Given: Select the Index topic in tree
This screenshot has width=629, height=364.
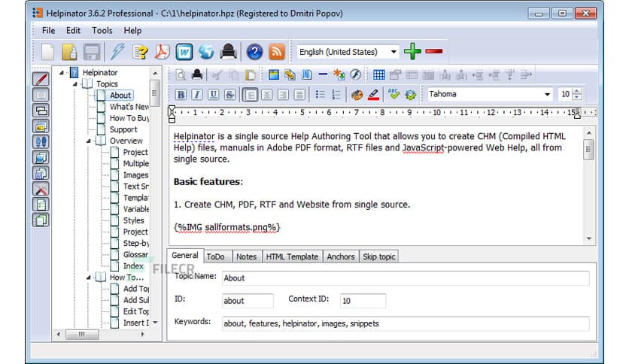Looking at the screenshot, I should click(x=133, y=265).
